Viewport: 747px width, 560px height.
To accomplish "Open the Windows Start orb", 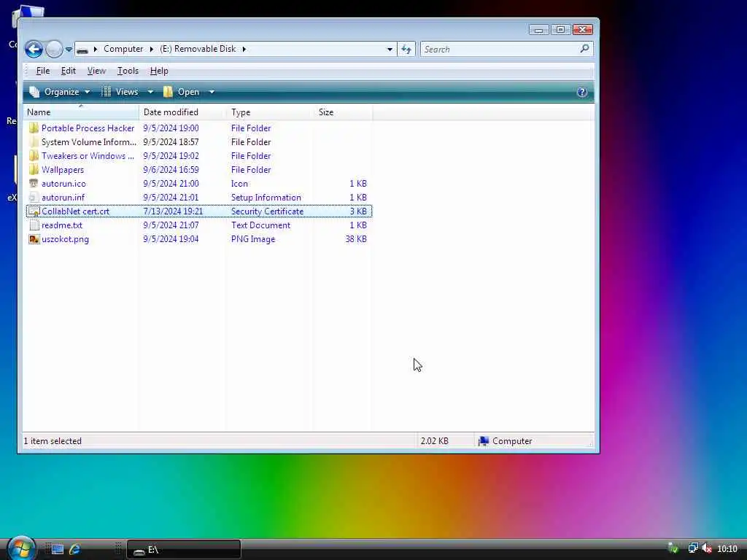I will pos(21,548).
